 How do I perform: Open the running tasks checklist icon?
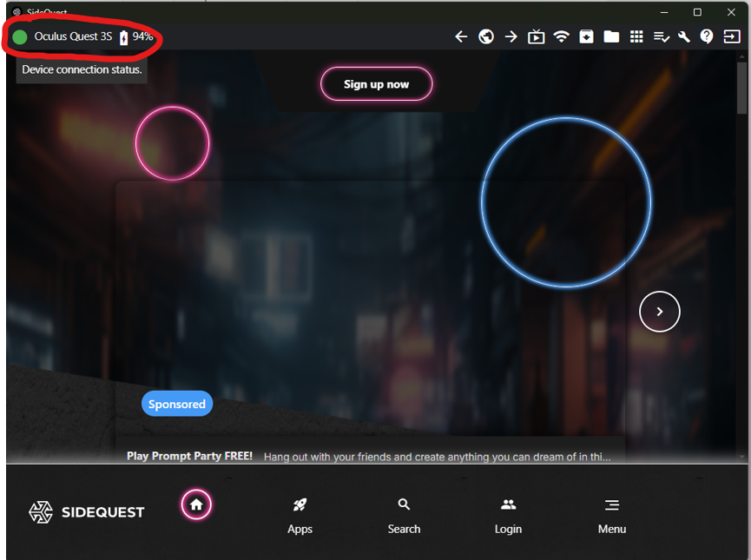click(662, 36)
